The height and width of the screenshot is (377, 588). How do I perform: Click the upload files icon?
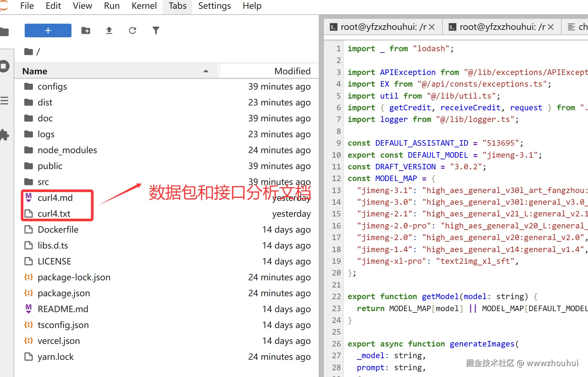(109, 30)
